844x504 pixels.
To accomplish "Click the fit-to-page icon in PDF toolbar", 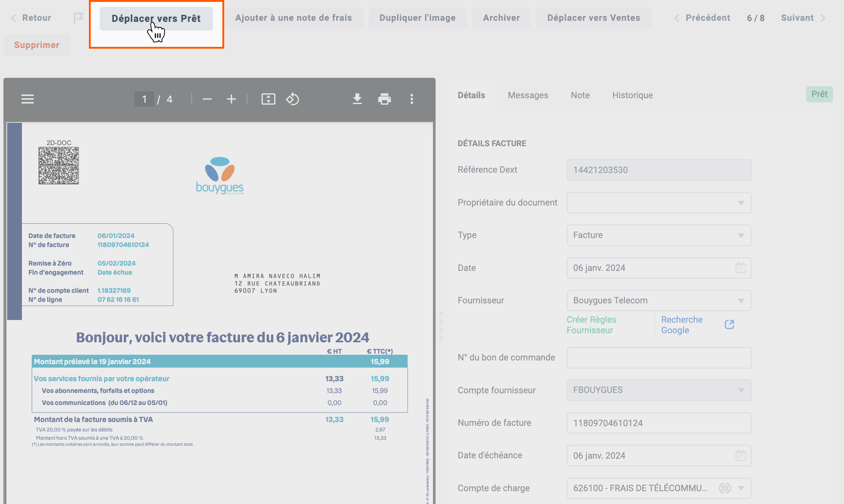I will pyautogui.click(x=268, y=99).
